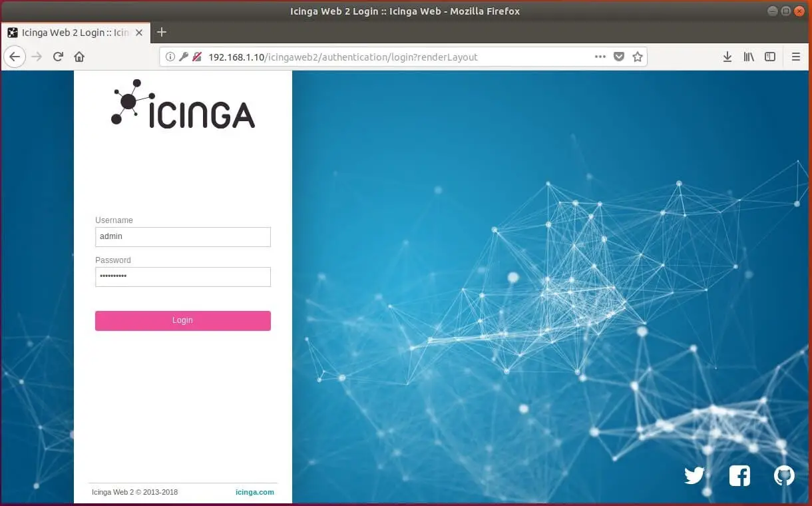Click the Icinga logo
Screen dimensions: 812x506
point(183,103)
